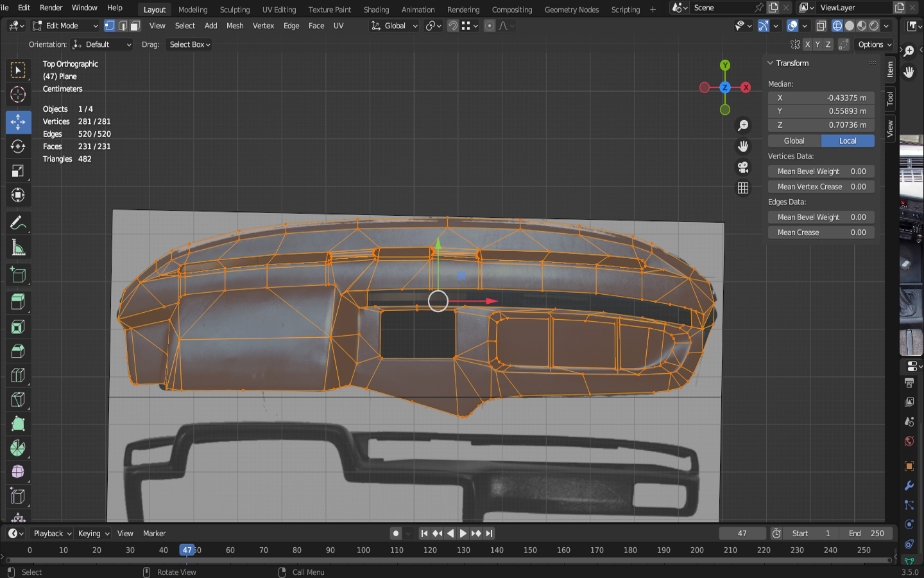This screenshot has height=578, width=924.
Task: Activate the Loop Cut tool
Action: click(18, 376)
